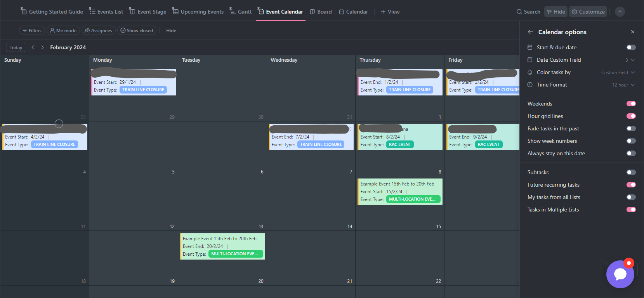
Task: Click the Time Format clock icon
Action: [530, 85]
